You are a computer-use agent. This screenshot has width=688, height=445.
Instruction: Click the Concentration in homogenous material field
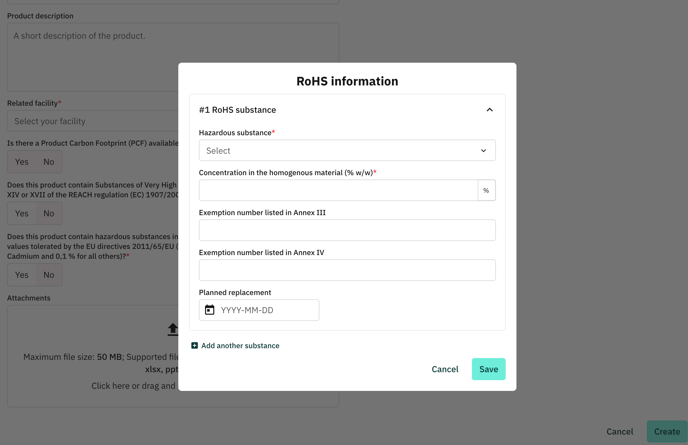[338, 190]
